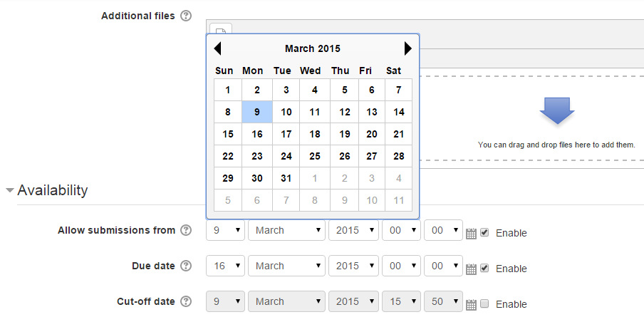Open help for Additional files

coord(186,16)
